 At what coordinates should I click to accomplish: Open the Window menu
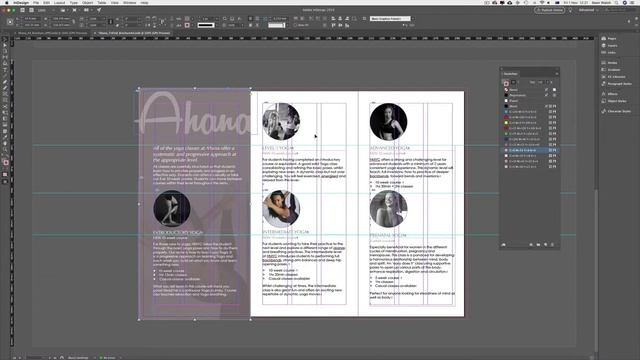129,2
